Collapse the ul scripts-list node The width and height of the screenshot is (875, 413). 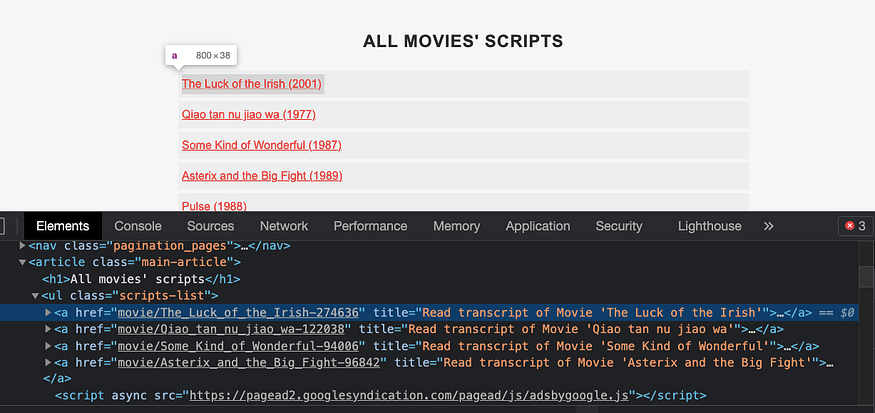click(x=35, y=295)
